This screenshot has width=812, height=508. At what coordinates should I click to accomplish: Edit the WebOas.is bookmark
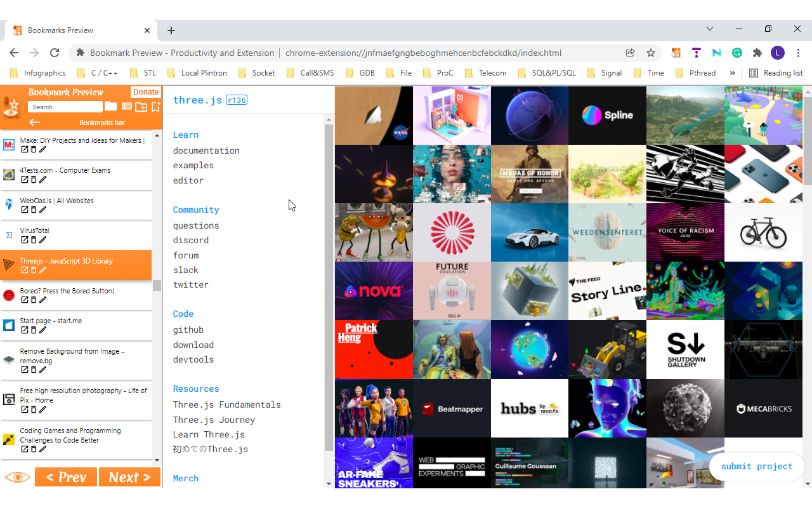[x=43, y=210]
